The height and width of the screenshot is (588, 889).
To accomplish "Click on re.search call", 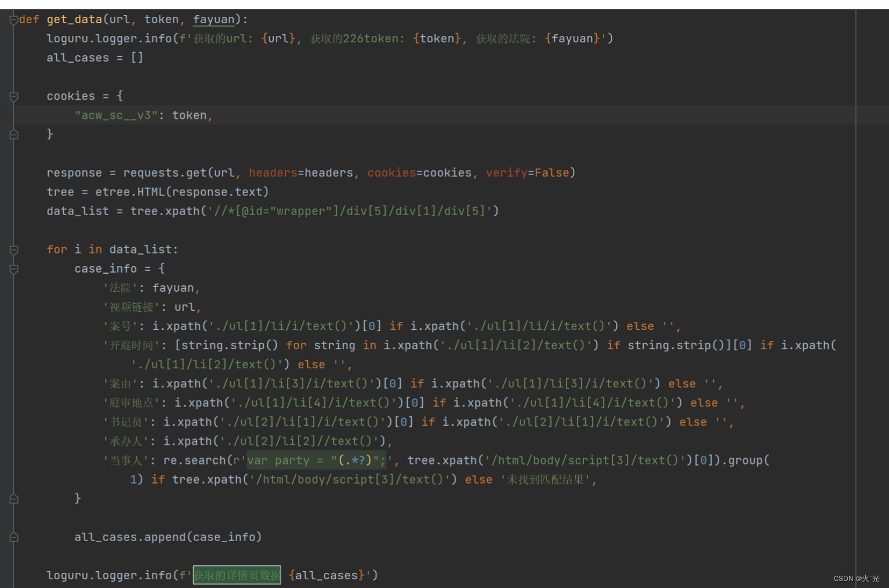I will [194, 460].
